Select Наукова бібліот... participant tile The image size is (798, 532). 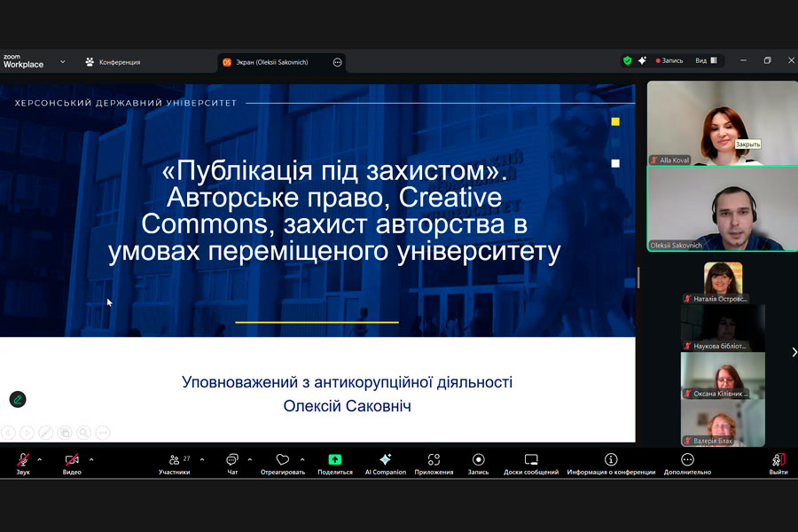point(723,328)
